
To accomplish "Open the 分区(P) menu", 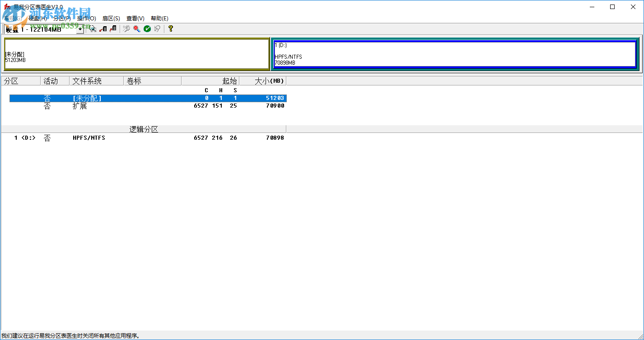I will pyautogui.click(x=62, y=19).
